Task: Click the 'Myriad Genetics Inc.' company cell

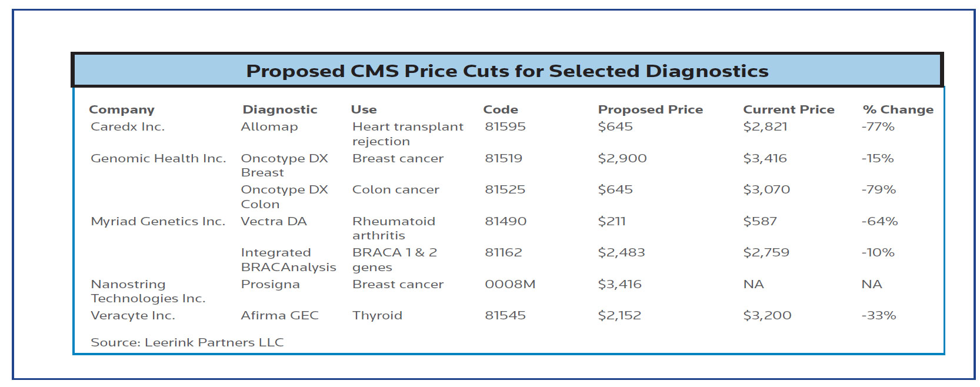Action: 158,221
